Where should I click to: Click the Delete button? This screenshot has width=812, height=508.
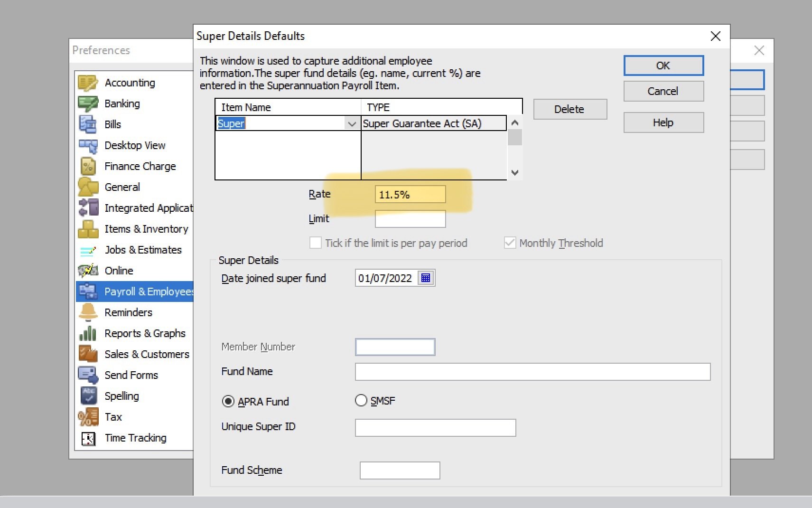[x=570, y=109]
